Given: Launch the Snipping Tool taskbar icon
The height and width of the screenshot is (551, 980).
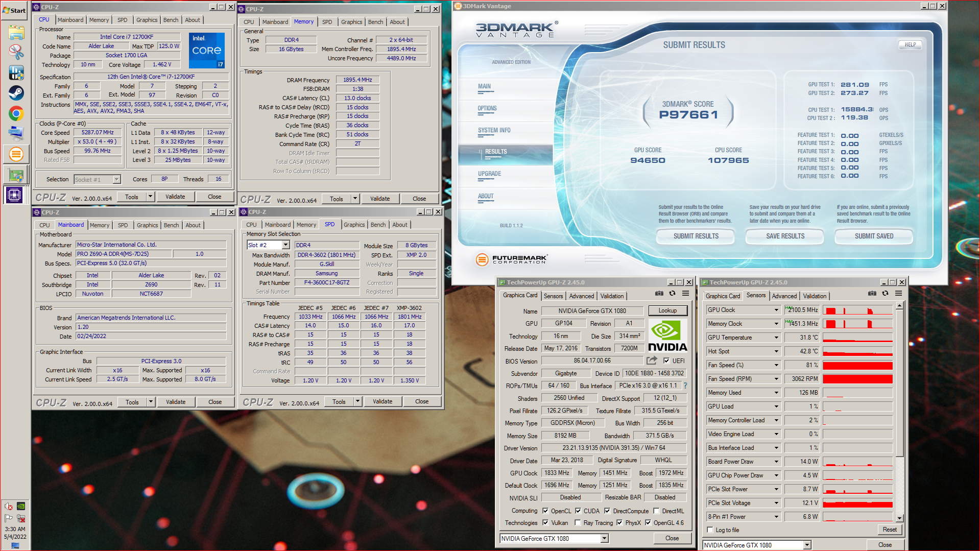Looking at the screenshot, I should (x=16, y=52).
